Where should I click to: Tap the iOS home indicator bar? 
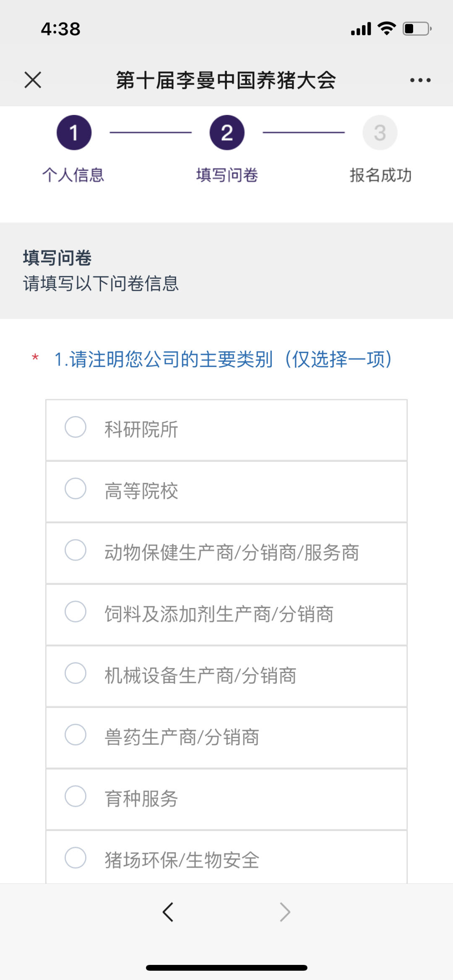coord(226,968)
